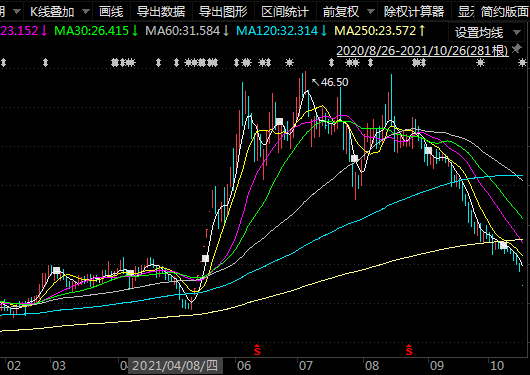Screen dimensions: 530x375
Task: Click the 导出图形 export chart button
Action: pyautogui.click(x=223, y=12)
